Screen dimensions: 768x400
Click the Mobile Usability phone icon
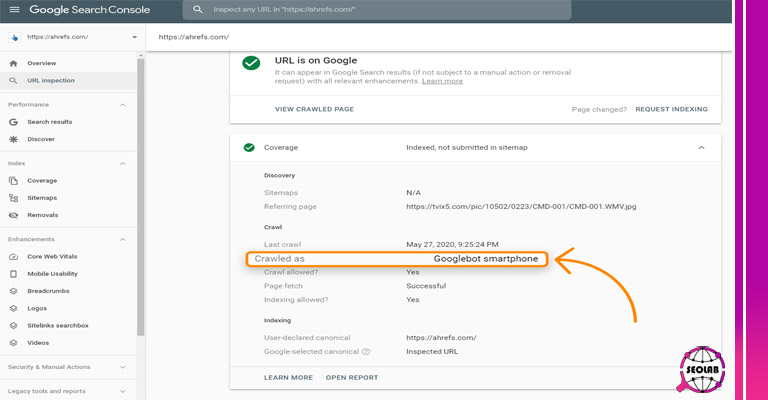click(x=13, y=274)
